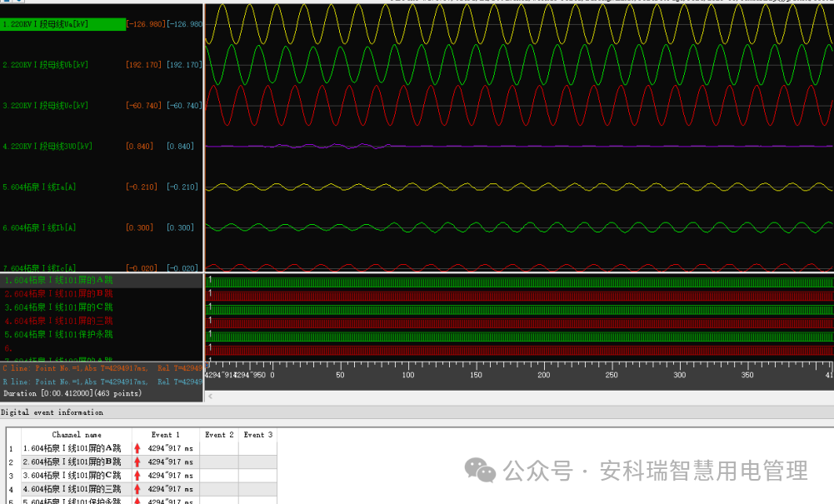The height and width of the screenshot is (504, 834).
Task: Click the timeline ruler at the 200 mark
Action: click(542, 375)
